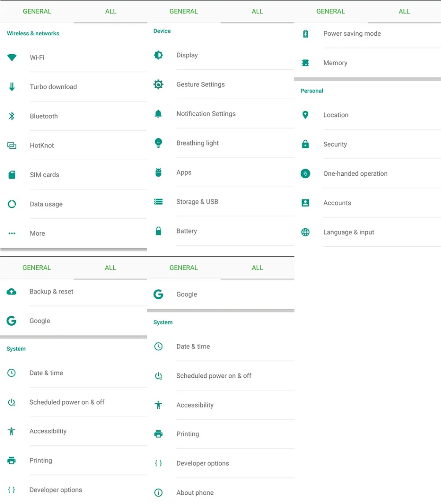The image size is (441, 504).
Task: Open Scheduled power on & off under Backup & reset panel
Action: pyautogui.click(x=74, y=402)
